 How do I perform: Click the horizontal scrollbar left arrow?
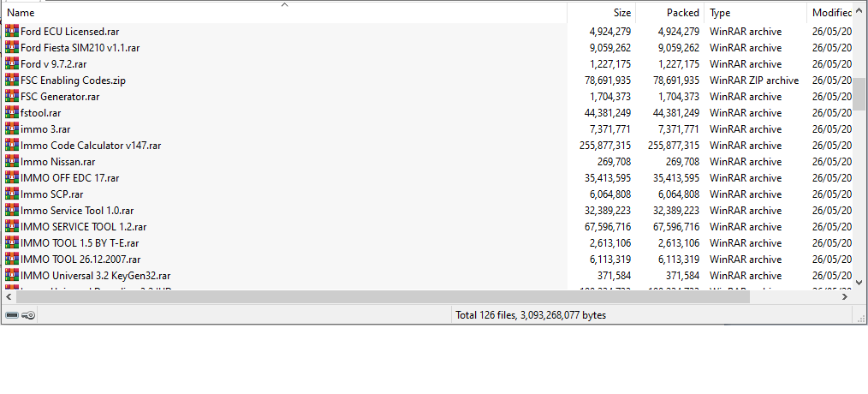coord(8,296)
